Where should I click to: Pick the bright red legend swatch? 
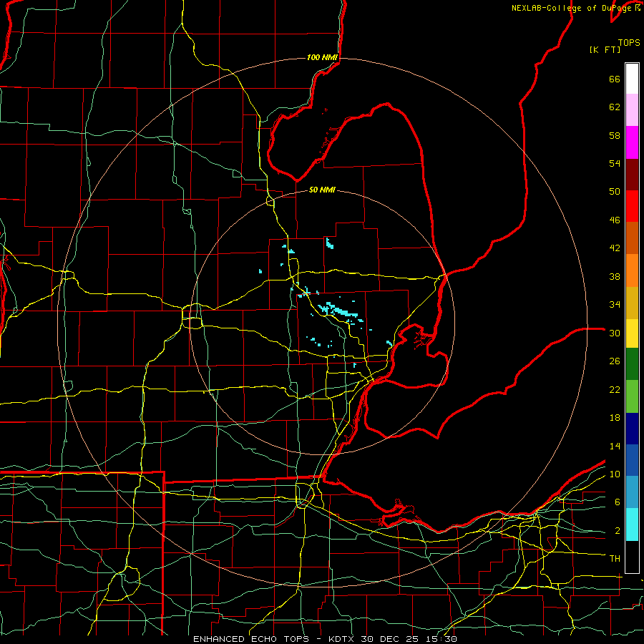(632, 206)
